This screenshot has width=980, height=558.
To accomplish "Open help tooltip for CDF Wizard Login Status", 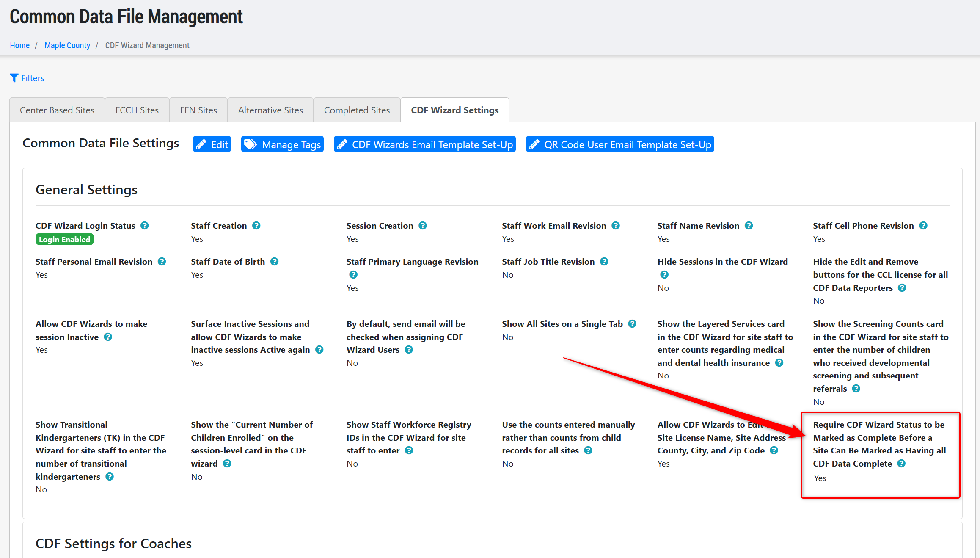I will [x=144, y=226].
